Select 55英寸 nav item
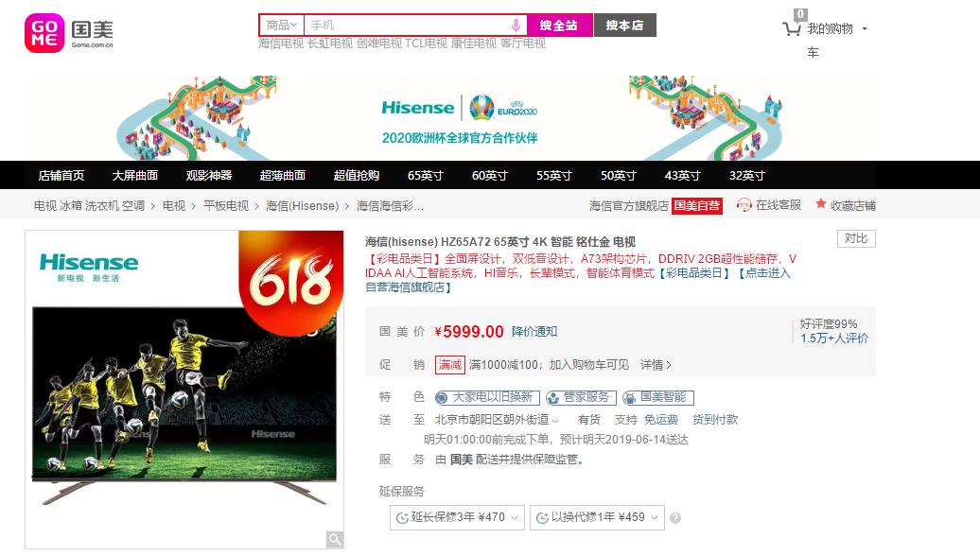 pos(553,176)
